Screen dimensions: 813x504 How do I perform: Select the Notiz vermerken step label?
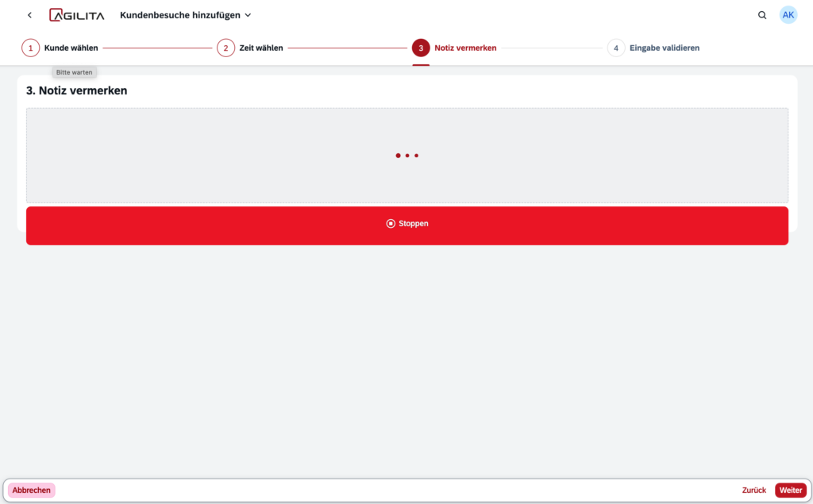point(465,48)
